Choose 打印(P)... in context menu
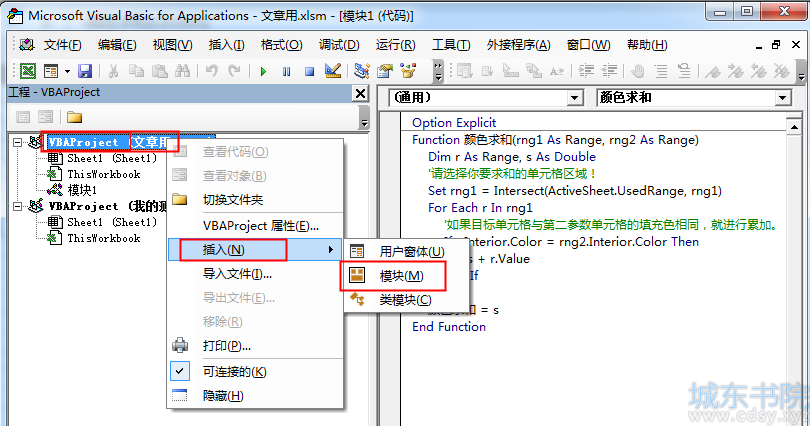 coord(256,346)
